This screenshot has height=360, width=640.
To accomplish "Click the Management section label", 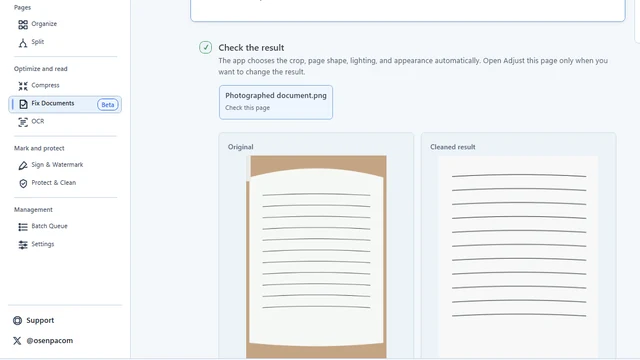I will [x=33, y=209].
